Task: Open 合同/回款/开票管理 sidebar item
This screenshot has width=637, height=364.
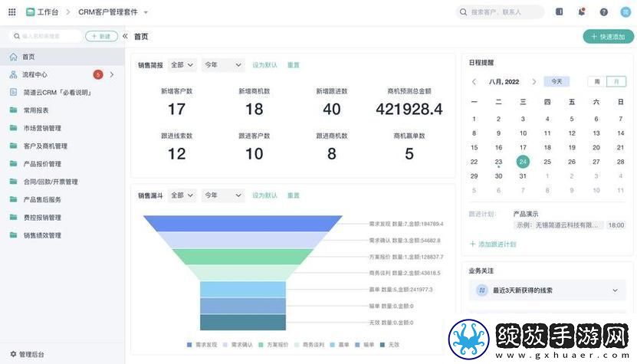Action: [62, 182]
